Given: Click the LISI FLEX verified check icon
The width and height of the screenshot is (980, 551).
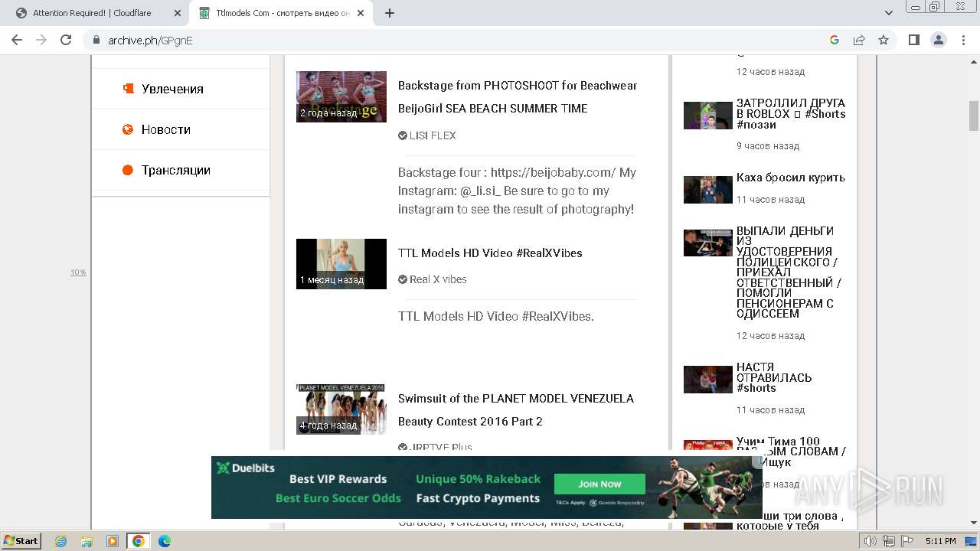Looking at the screenshot, I should [x=403, y=135].
